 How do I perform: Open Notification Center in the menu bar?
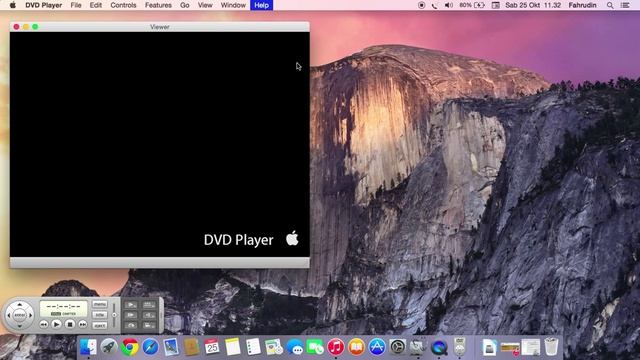625,5
